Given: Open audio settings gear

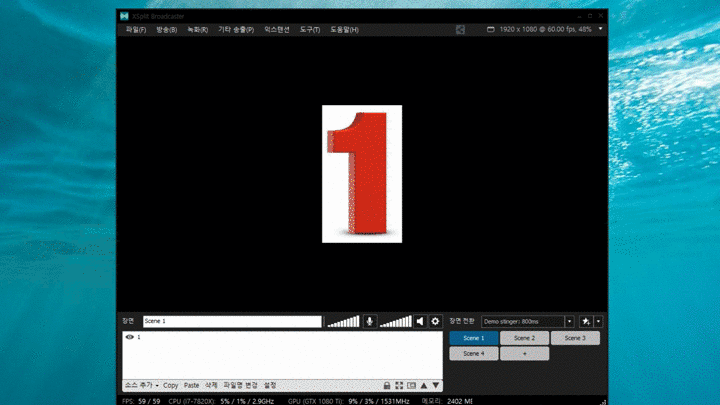Looking at the screenshot, I should coord(435,321).
